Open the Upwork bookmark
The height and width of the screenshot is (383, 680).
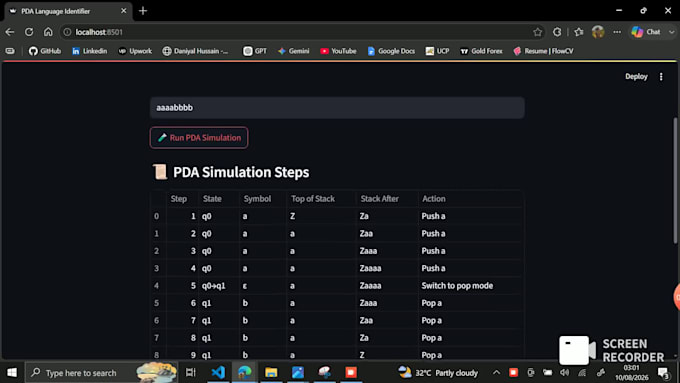tap(135, 51)
